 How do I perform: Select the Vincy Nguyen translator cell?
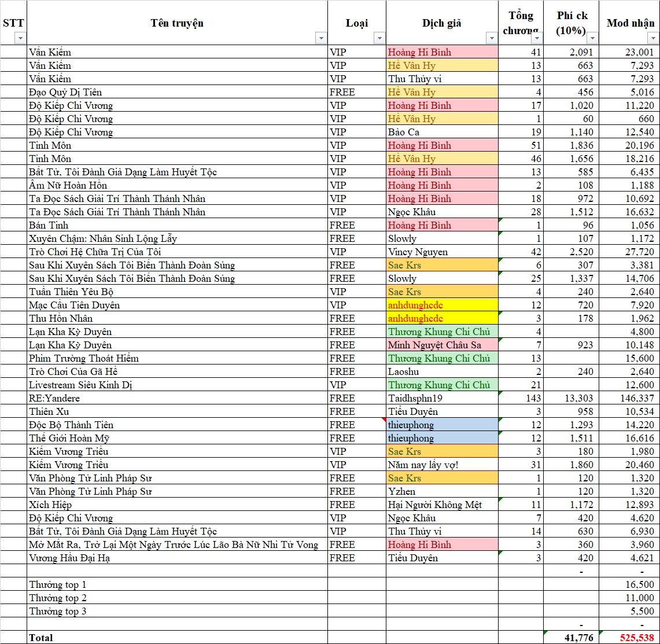442,252
